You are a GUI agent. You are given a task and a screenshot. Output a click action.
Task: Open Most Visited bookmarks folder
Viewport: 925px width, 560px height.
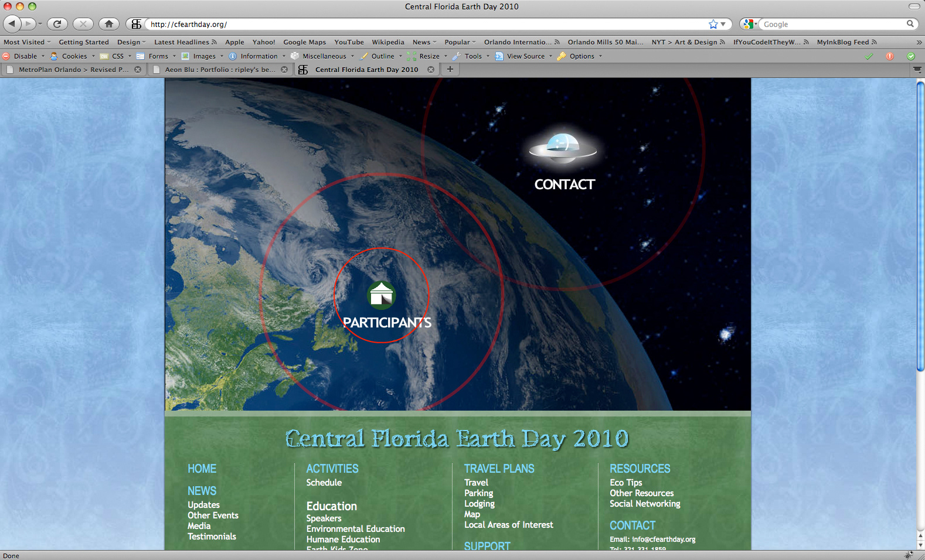(x=27, y=42)
